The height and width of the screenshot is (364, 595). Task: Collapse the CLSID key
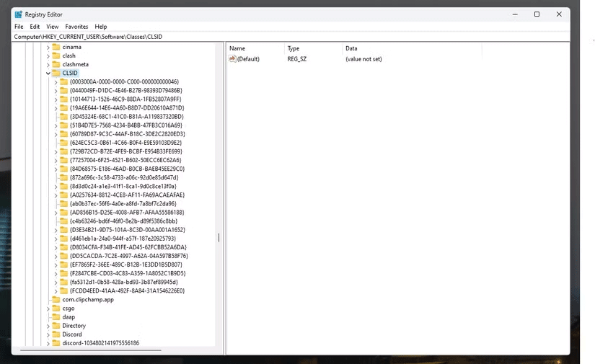coord(48,73)
